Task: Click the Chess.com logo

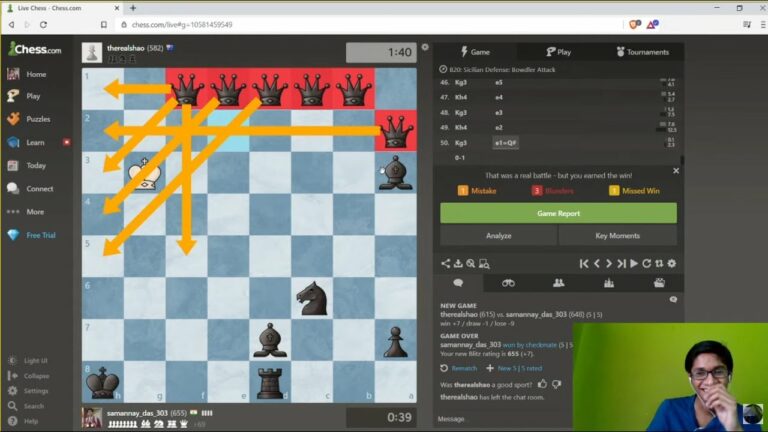Action: point(35,49)
